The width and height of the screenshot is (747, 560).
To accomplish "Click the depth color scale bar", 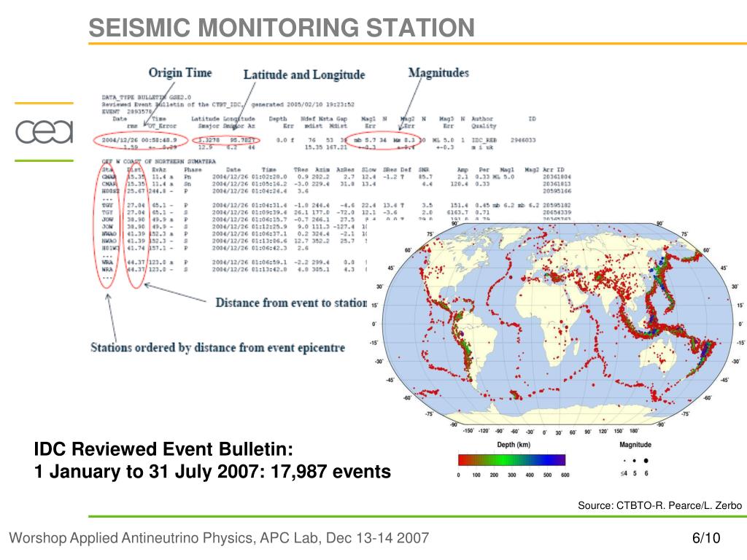I will [511, 459].
